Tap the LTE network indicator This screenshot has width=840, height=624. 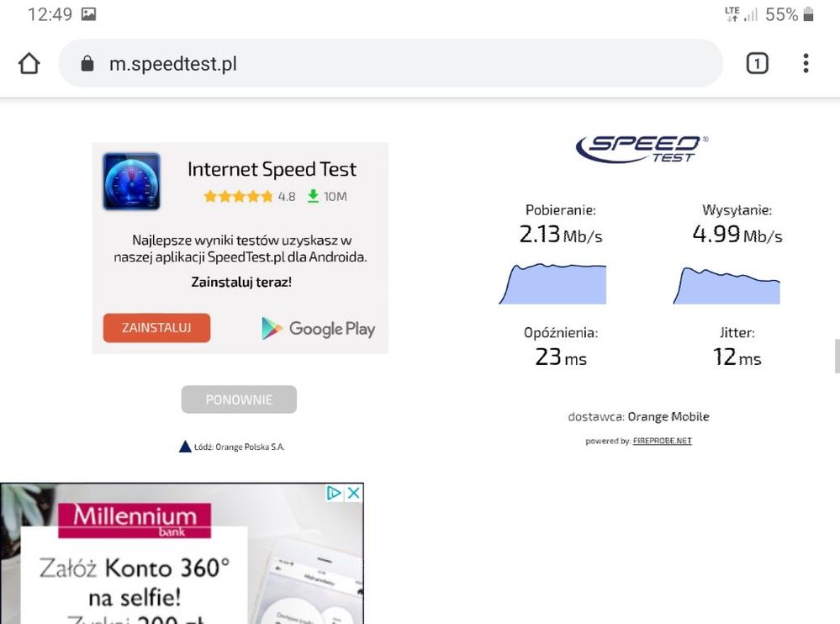tap(732, 13)
